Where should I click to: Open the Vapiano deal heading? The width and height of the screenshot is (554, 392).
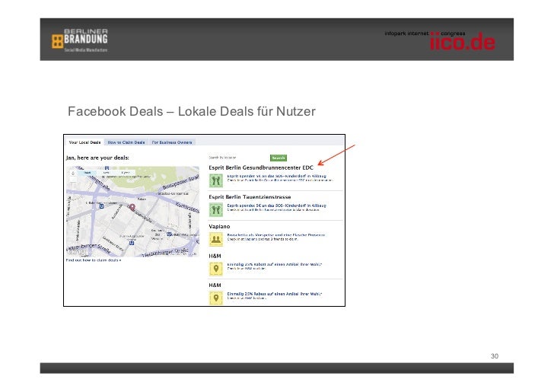(219, 226)
